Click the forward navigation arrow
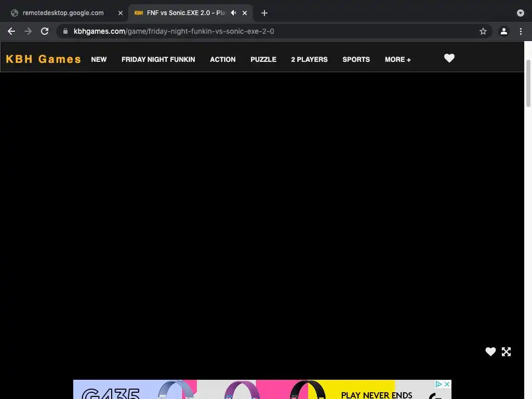 [x=28, y=31]
